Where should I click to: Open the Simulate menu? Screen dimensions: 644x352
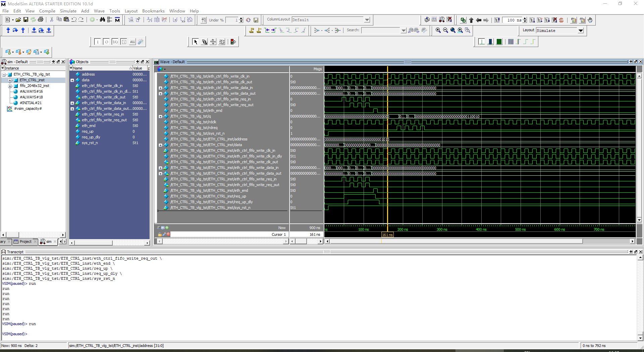click(68, 11)
